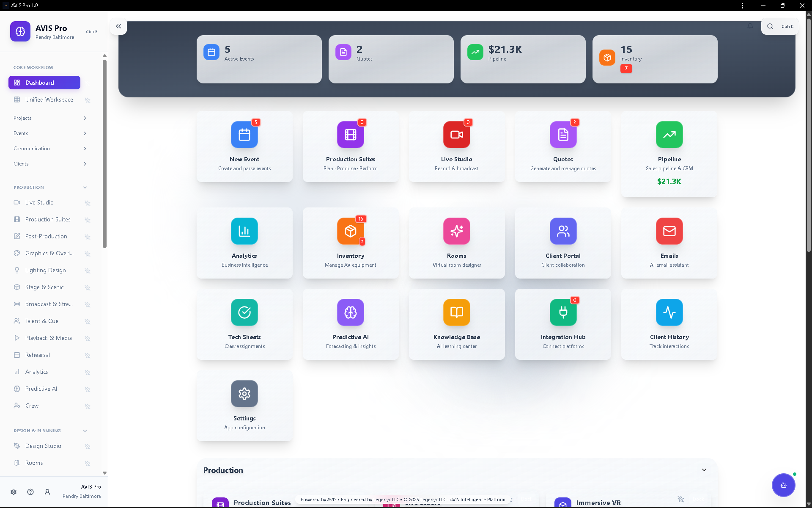Open Post-Production in the sidebar
This screenshot has width=812, height=508.
pyautogui.click(x=46, y=236)
